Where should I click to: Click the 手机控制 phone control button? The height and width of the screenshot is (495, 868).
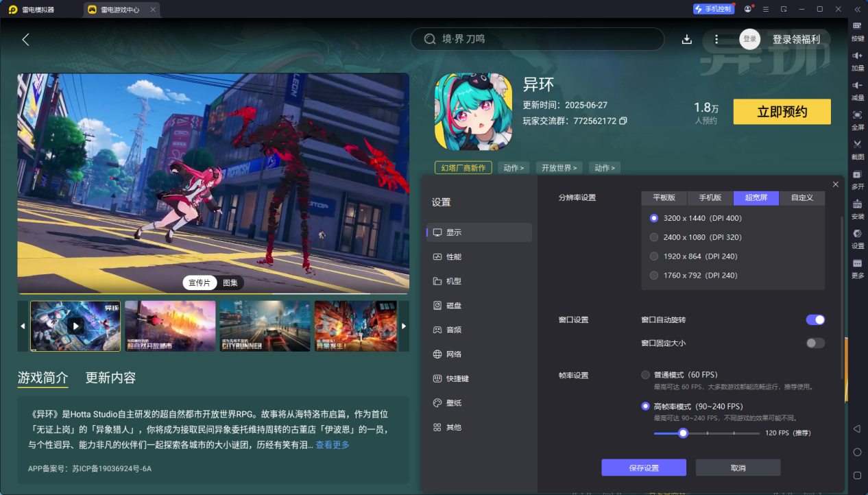click(x=713, y=9)
